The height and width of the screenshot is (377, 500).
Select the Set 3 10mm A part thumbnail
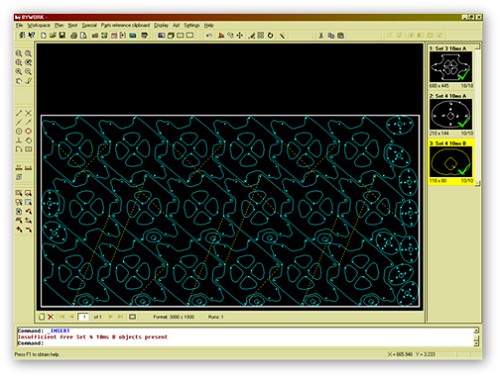(451, 67)
